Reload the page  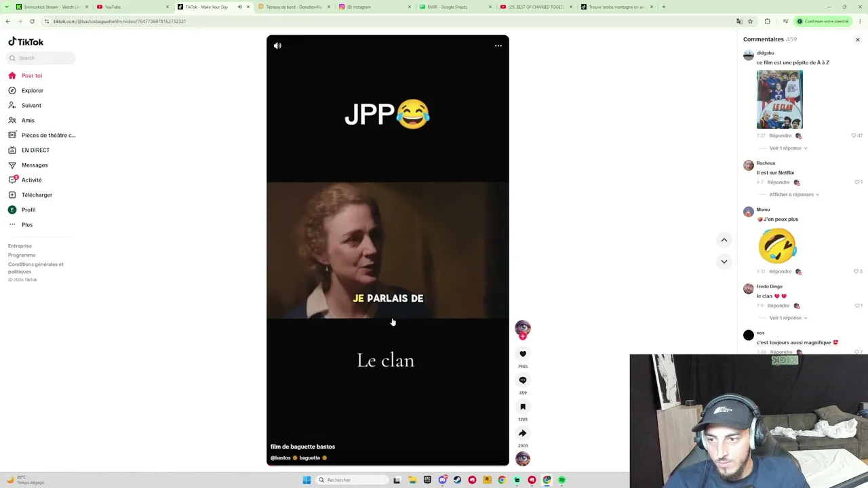(32, 21)
